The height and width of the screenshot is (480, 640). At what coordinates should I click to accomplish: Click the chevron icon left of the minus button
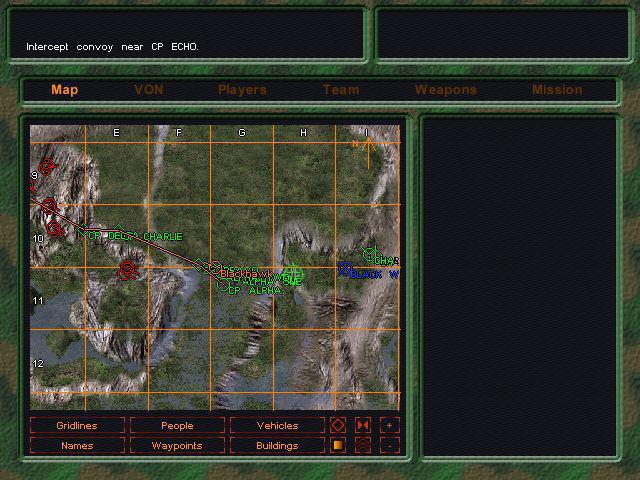pos(363,446)
